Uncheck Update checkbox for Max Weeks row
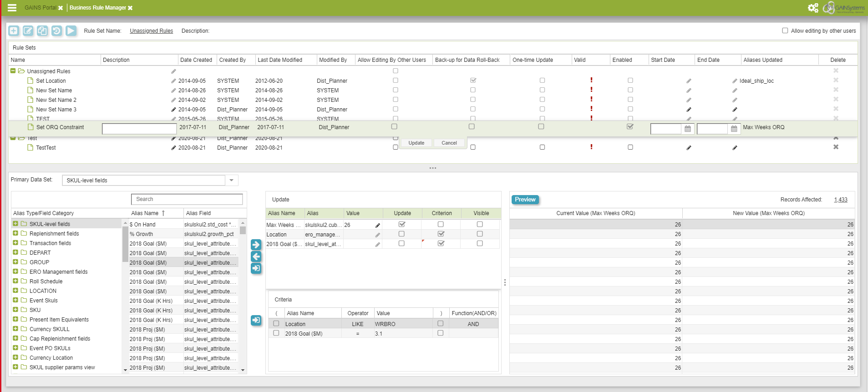The image size is (868, 392). (401, 224)
